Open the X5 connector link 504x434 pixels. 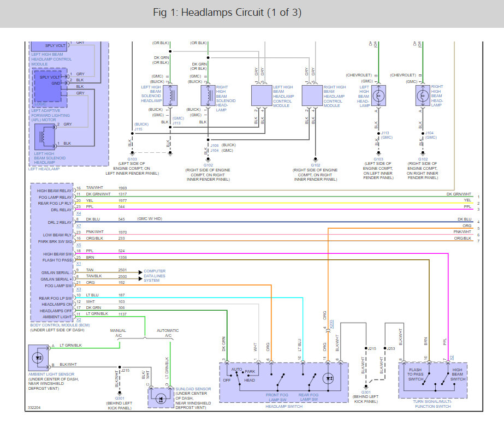(x=79, y=245)
